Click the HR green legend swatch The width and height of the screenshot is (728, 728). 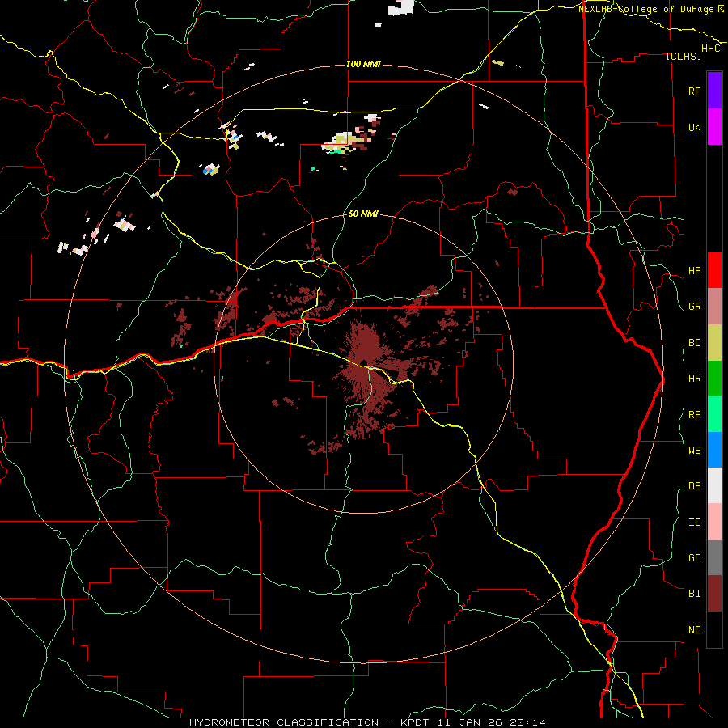pyautogui.click(x=714, y=379)
